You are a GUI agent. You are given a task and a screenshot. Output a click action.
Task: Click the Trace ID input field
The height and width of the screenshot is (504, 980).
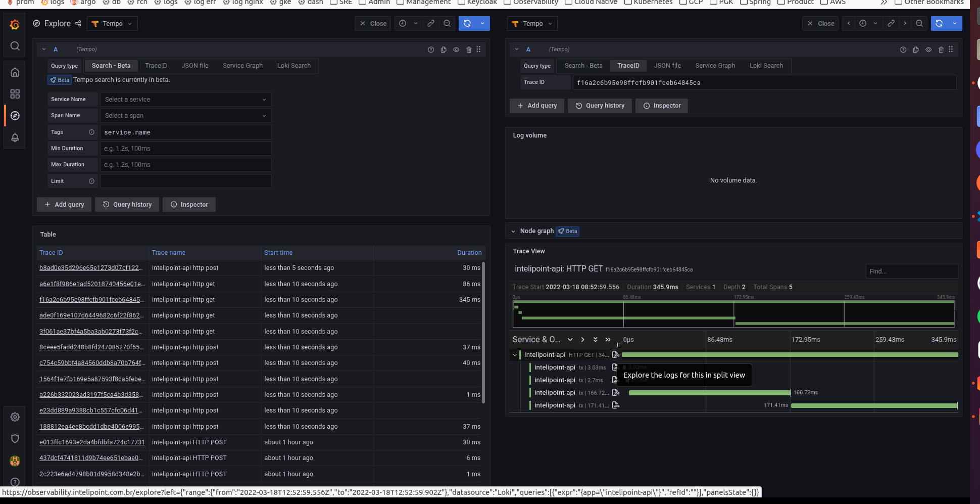pos(758,82)
